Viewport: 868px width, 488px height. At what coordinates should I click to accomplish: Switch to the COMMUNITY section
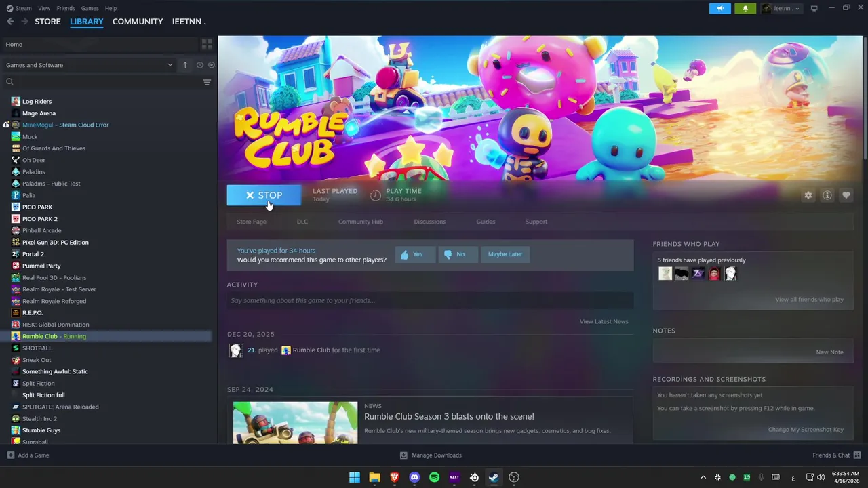point(138,22)
